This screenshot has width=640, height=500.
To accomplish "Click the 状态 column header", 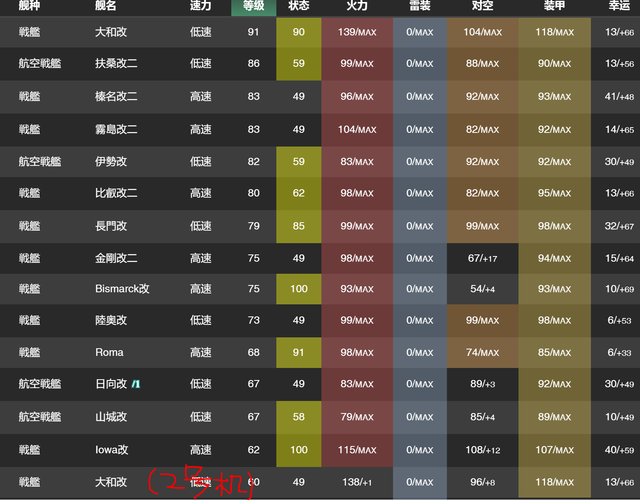I will pos(298,7).
